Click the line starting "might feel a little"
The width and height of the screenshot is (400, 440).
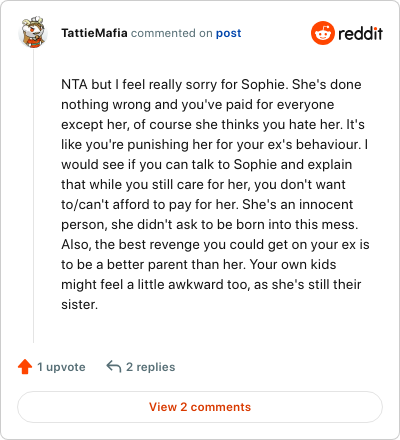pyautogui.click(x=211, y=285)
